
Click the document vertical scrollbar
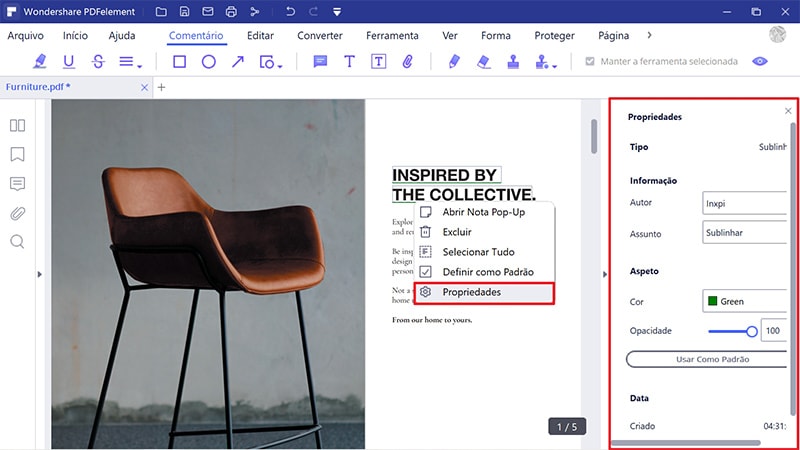pyautogui.click(x=594, y=136)
